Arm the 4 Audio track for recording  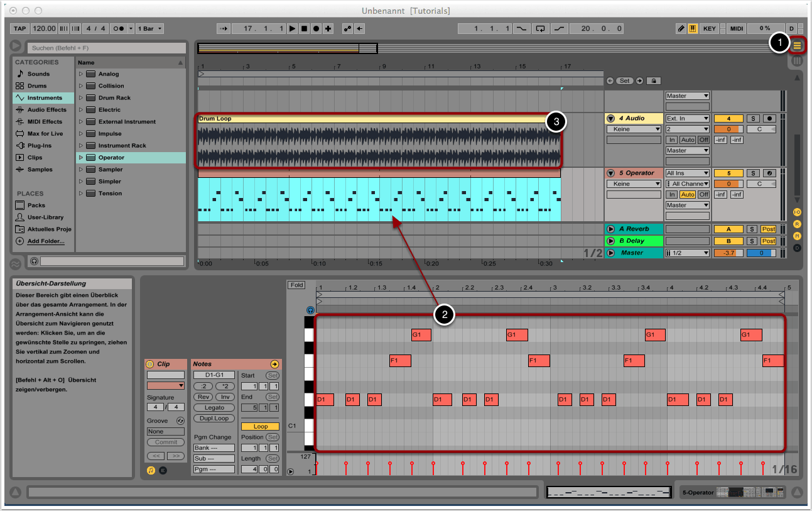pyautogui.click(x=769, y=119)
